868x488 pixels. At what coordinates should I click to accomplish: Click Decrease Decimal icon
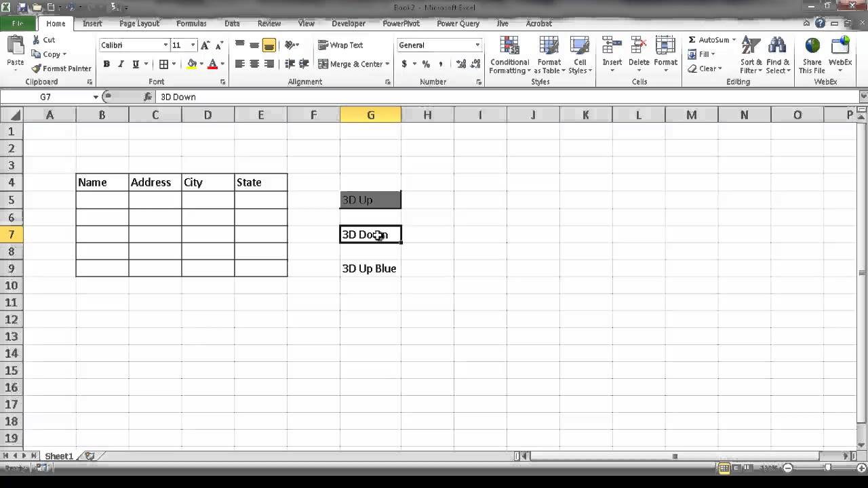click(x=475, y=64)
